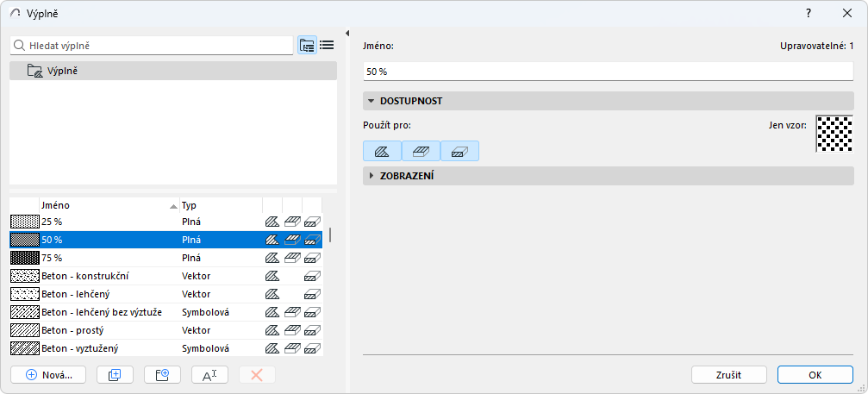The image size is (868, 394).
Task: Click the Jen vzor pattern preview
Action: coord(834,134)
